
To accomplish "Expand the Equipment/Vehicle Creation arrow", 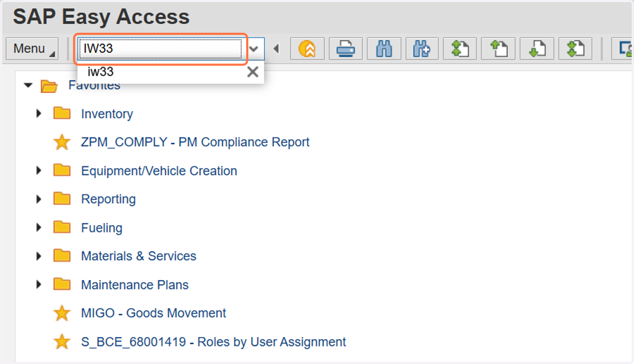I will pos(38,170).
